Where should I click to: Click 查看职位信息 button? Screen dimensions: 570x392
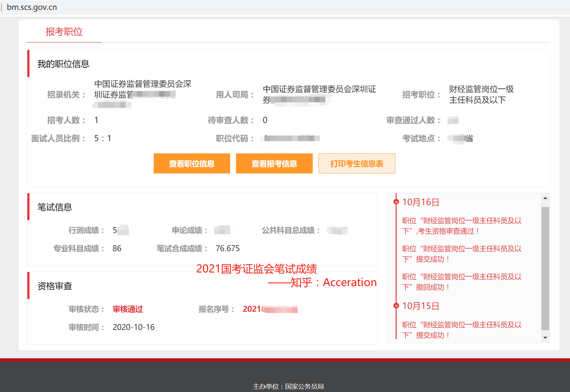(192, 164)
